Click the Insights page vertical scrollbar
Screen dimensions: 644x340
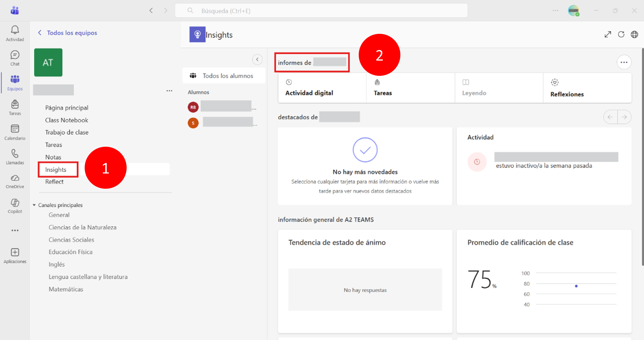[x=643, y=157]
